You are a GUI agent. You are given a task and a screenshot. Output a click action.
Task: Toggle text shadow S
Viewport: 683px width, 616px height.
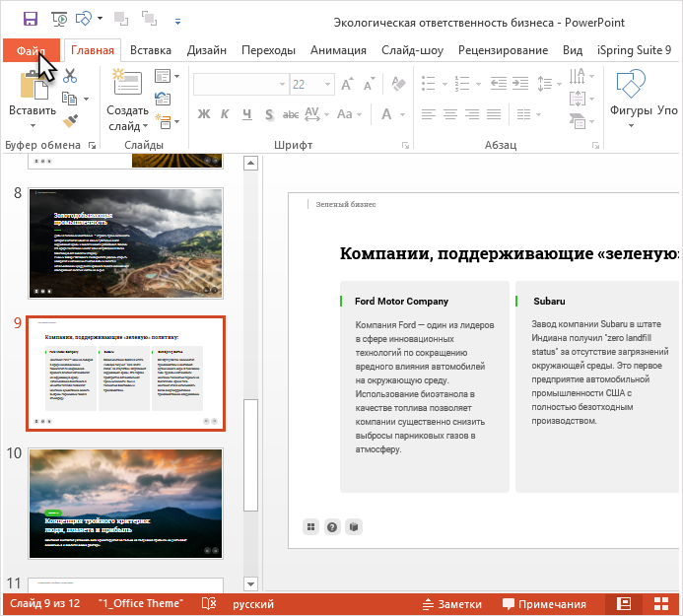coord(269,114)
